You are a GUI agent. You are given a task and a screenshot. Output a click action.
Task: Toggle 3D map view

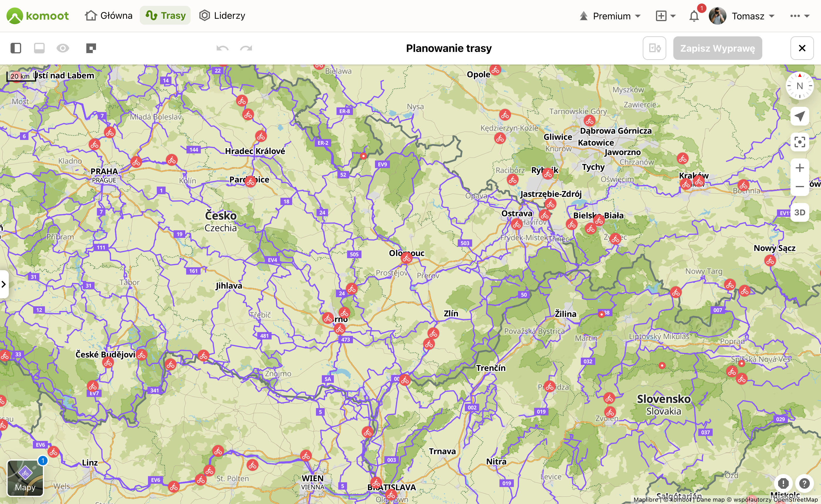click(799, 212)
